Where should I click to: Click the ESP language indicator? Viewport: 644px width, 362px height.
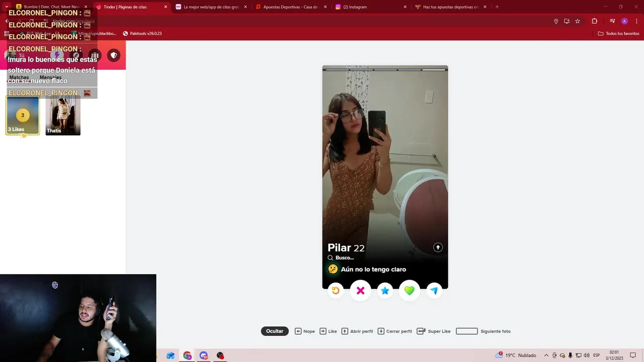click(597, 355)
